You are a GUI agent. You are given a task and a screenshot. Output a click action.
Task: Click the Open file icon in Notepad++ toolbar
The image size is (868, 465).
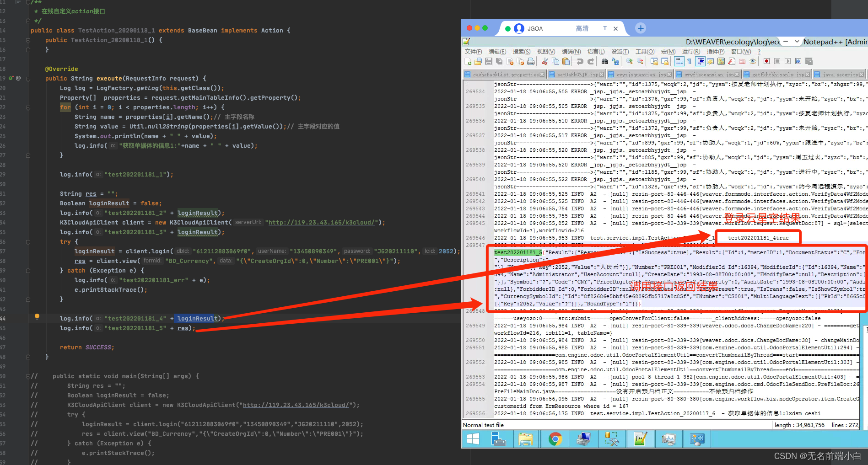(478, 61)
